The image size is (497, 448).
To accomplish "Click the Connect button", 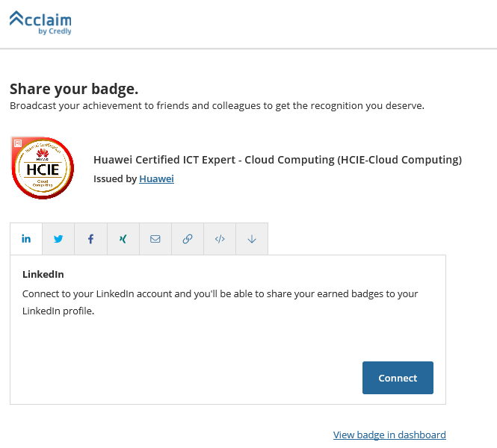I will 398,378.
